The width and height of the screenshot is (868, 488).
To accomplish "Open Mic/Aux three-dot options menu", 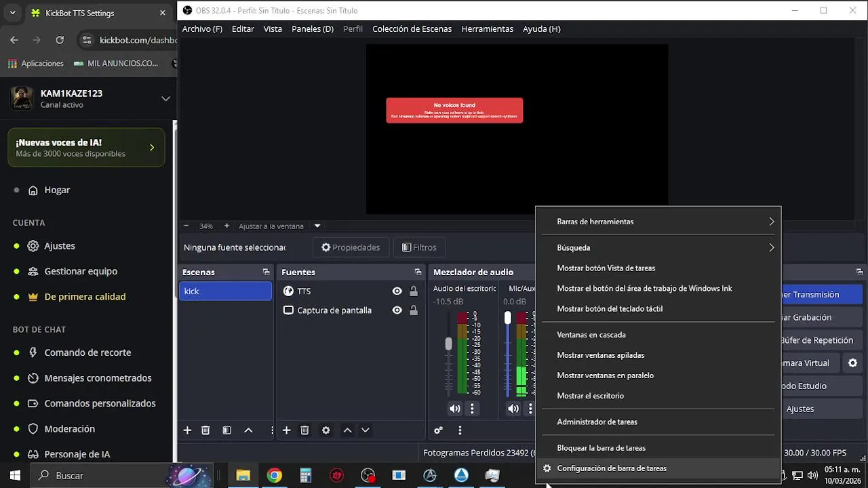I will 530,409.
